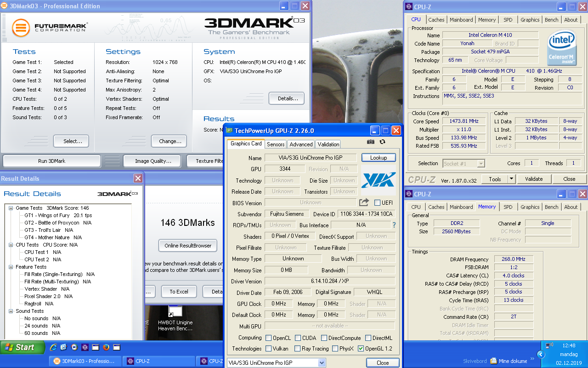Click the Validate button in CPU-Z

coord(534,179)
